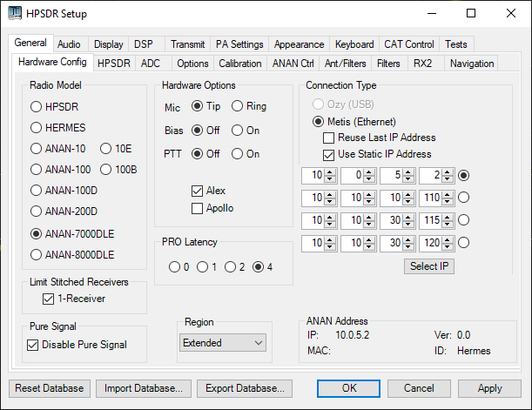Click the 110 octet input field
The image size is (532, 410).
[430, 198]
